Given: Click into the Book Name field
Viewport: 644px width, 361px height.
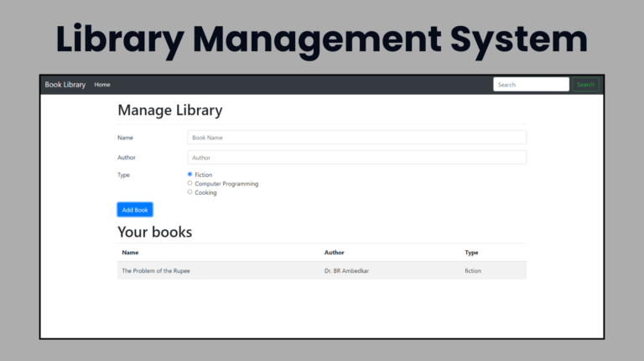Looking at the screenshot, I should (356, 138).
